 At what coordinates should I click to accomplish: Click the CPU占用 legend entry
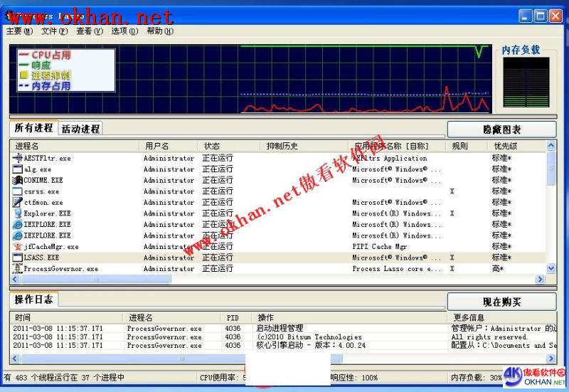point(45,55)
